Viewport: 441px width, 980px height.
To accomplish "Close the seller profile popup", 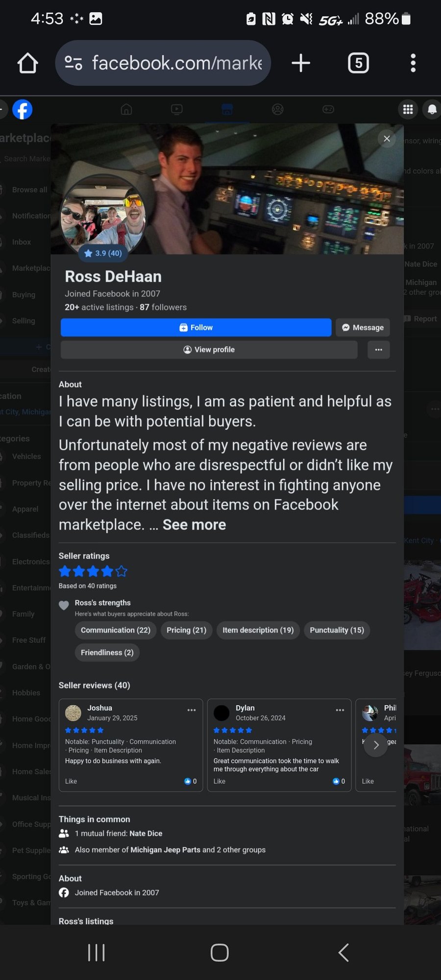I will pos(387,139).
